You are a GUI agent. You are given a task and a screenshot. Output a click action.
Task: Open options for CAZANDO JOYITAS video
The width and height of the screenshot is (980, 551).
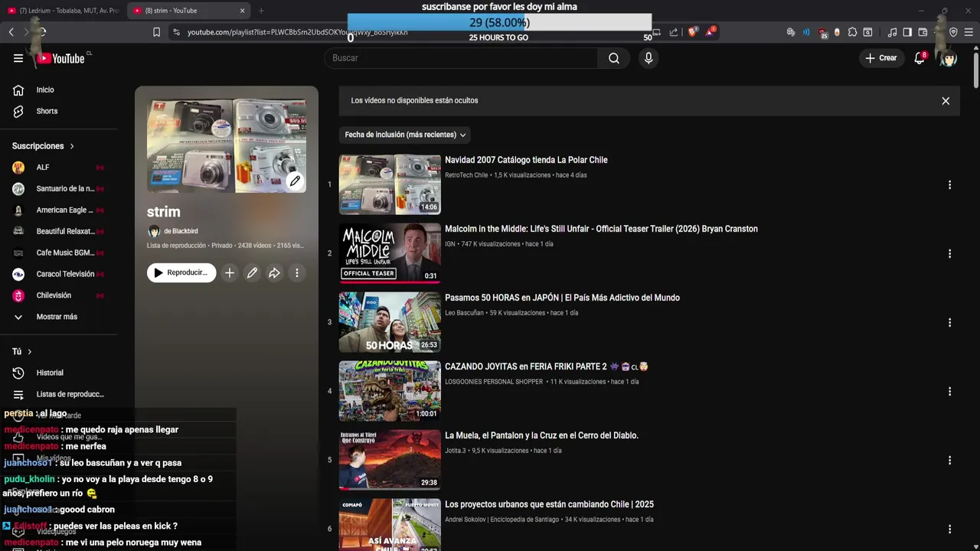coord(949,391)
